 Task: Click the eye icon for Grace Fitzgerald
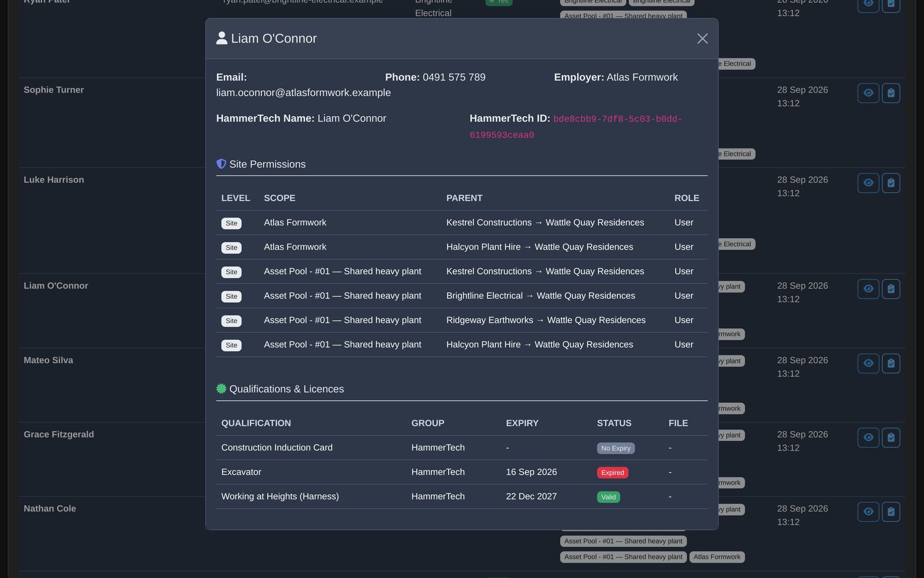(x=868, y=438)
